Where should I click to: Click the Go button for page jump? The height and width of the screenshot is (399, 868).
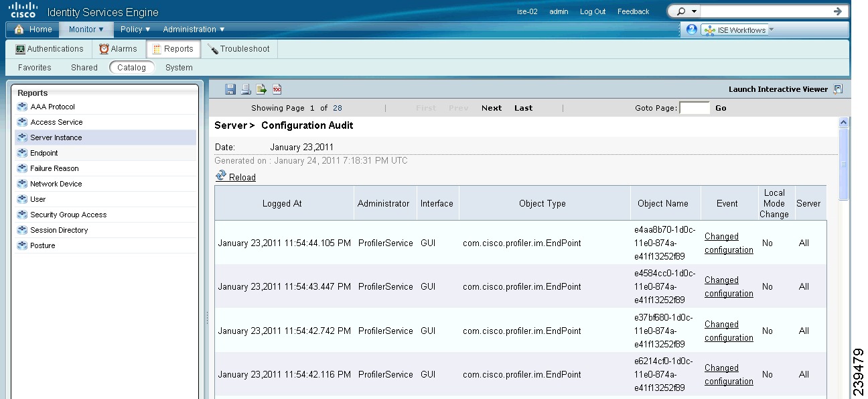click(x=721, y=108)
